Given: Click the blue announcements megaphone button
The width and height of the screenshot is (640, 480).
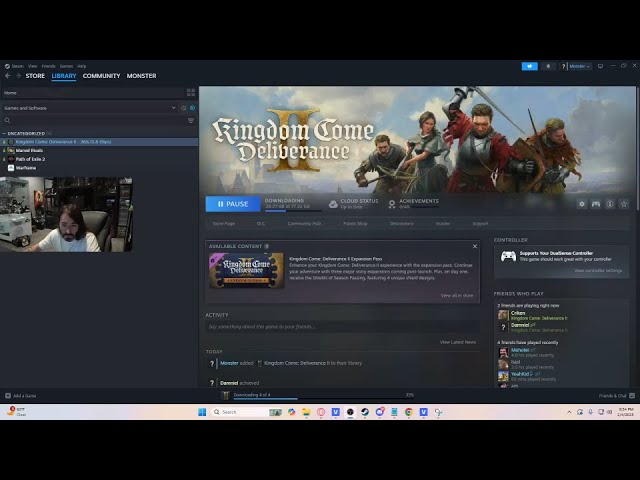Looking at the screenshot, I should (x=529, y=66).
